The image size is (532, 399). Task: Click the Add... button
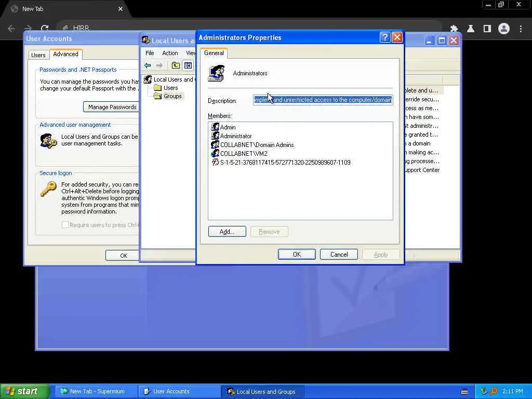tap(227, 231)
